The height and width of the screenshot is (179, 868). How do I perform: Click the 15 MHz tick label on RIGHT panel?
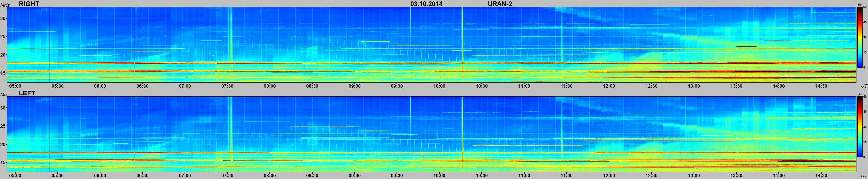(x=3, y=73)
